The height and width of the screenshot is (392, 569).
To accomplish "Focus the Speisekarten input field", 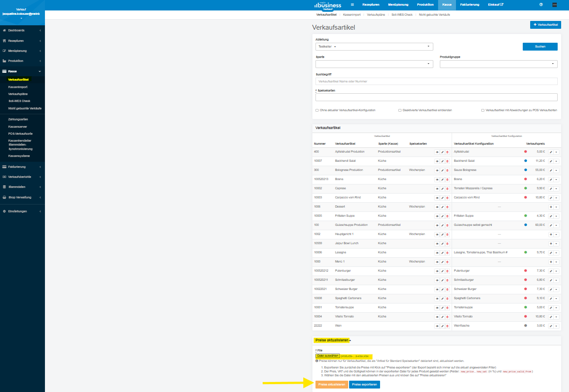I will coord(436,97).
